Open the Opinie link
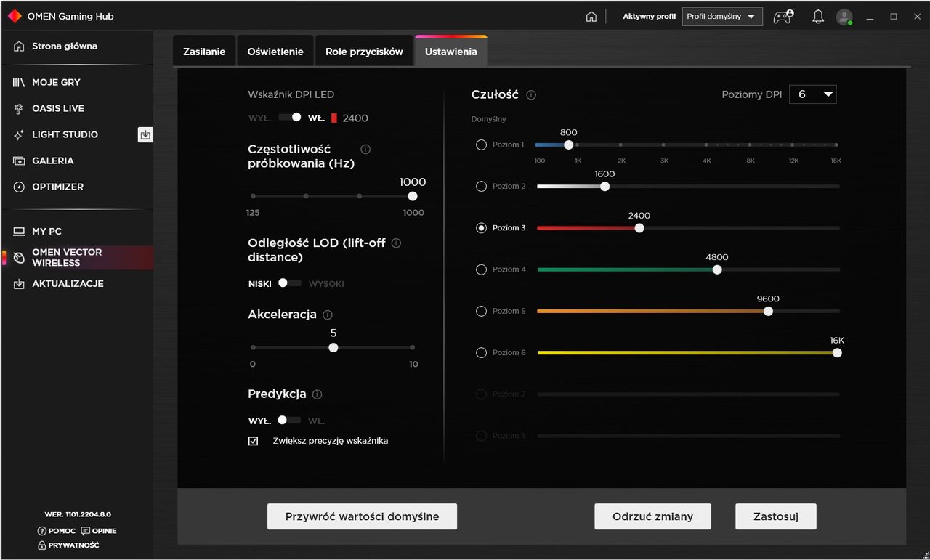 coord(105,531)
